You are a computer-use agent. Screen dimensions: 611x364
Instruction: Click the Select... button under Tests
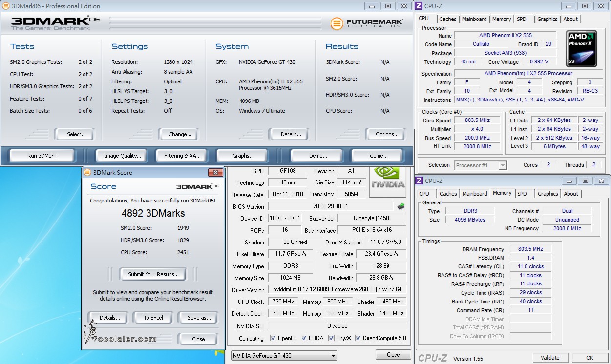pyautogui.click(x=74, y=134)
